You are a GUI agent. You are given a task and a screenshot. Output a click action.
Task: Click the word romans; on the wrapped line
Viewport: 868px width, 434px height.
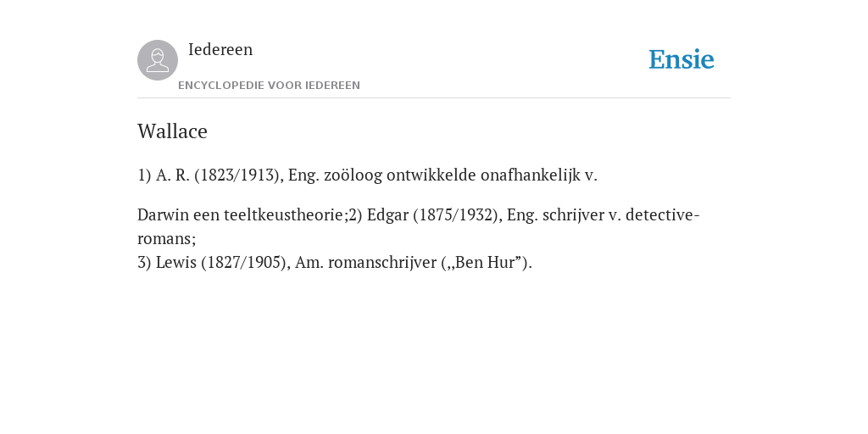[x=167, y=238]
